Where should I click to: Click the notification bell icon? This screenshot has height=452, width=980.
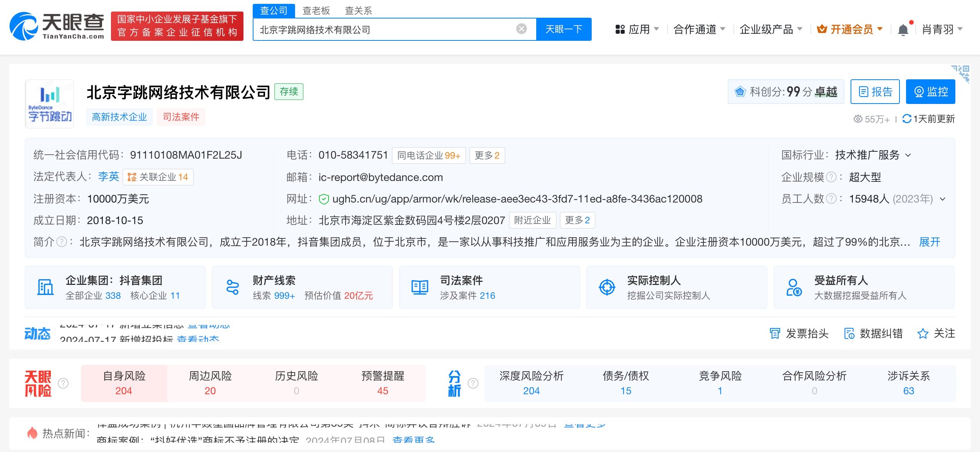[903, 30]
